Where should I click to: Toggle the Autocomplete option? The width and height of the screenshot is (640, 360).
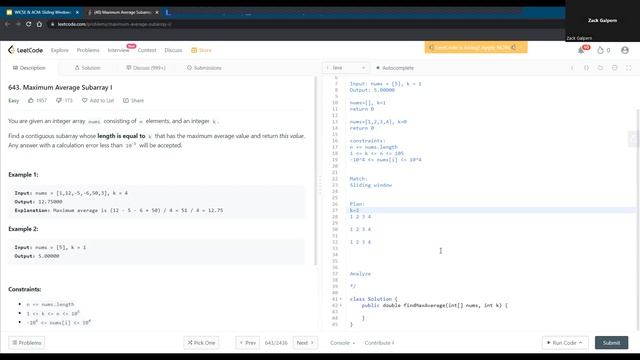(395, 68)
